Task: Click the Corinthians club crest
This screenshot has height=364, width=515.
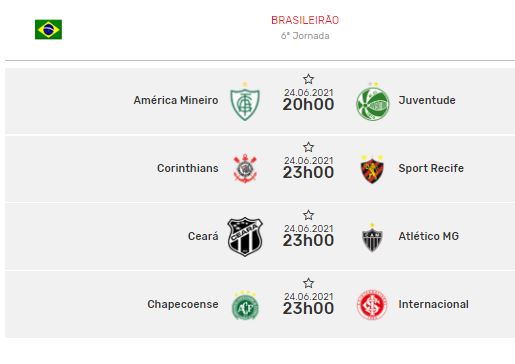Action: tap(245, 168)
